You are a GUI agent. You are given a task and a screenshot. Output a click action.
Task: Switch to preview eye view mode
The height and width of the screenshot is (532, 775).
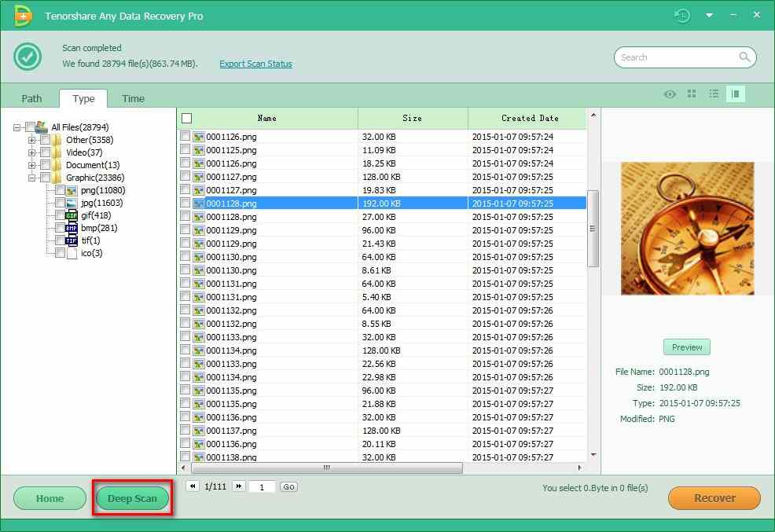click(670, 94)
